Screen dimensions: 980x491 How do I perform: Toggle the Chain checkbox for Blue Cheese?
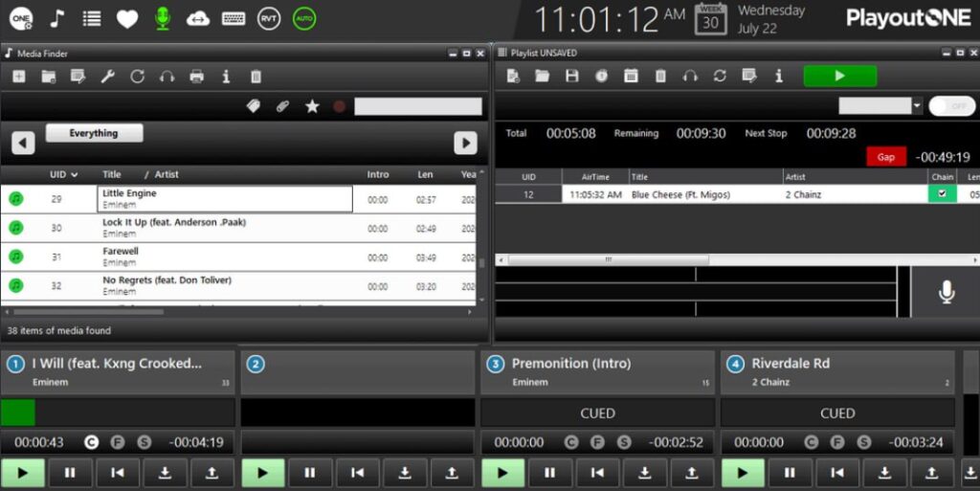[x=942, y=194]
